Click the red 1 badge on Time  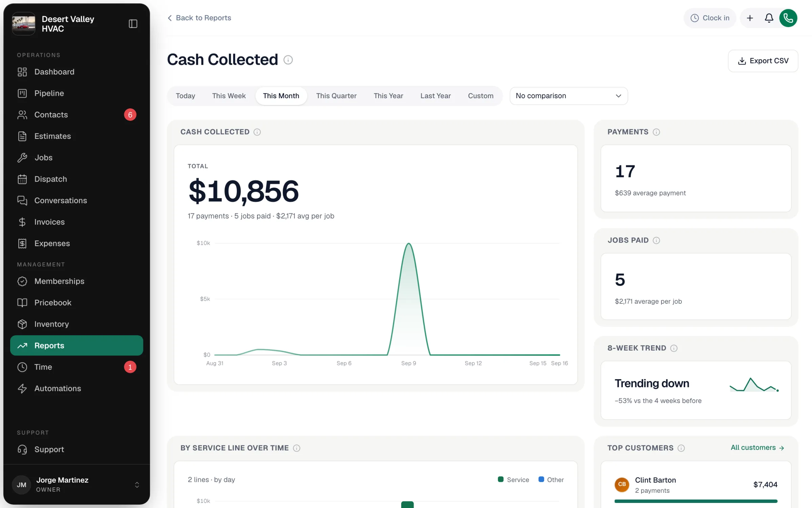click(130, 367)
